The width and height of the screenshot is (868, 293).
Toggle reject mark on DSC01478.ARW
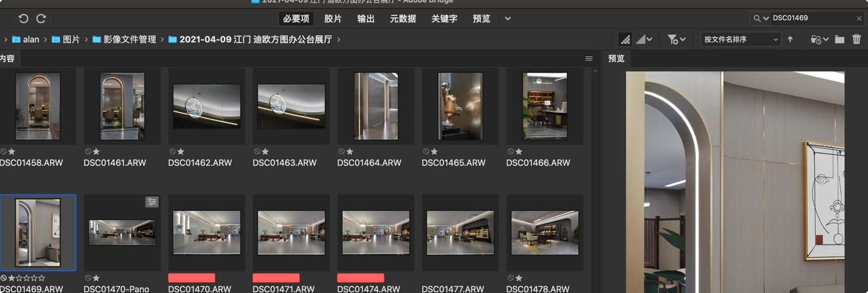[x=511, y=278]
